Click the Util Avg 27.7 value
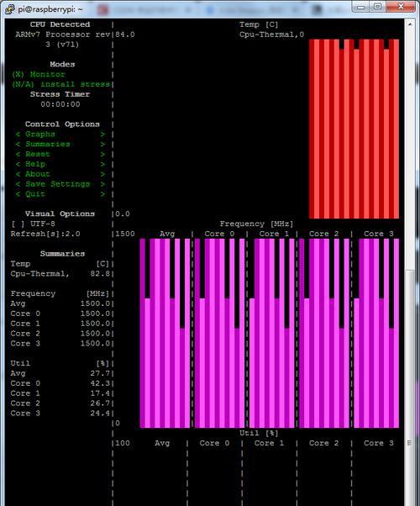The width and height of the screenshot is (420, 506). 100,373
